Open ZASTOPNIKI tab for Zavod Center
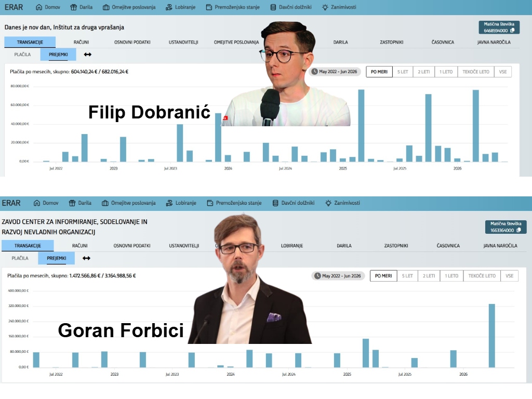 tap(396, 246)
